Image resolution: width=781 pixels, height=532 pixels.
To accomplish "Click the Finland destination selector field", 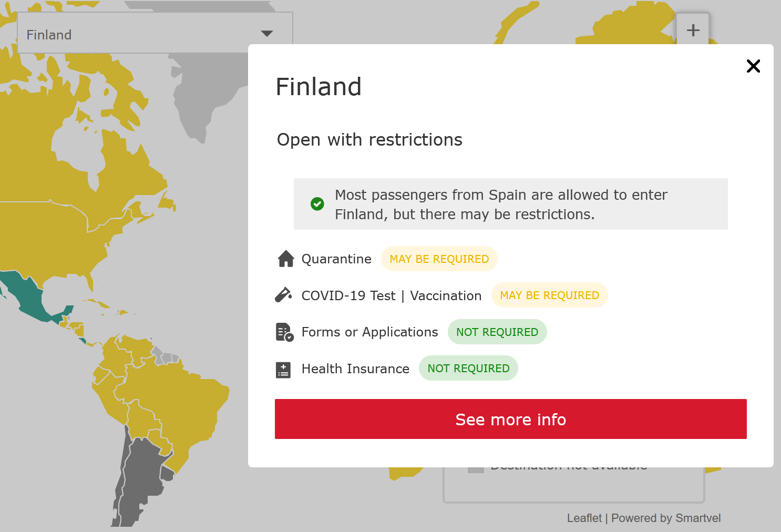I will pos(155,33).
